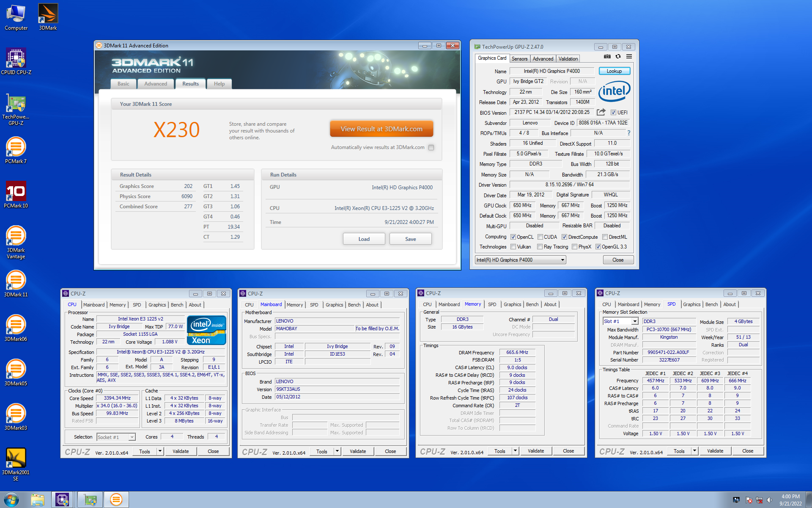Open the Help tab in 3DMark 11

(x=219, y=84)
